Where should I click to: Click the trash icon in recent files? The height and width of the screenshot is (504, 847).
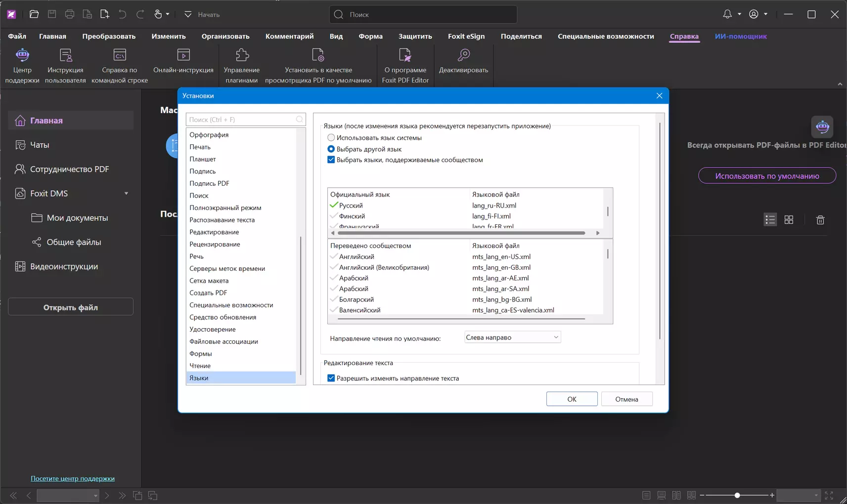click(x=820, y=220)
